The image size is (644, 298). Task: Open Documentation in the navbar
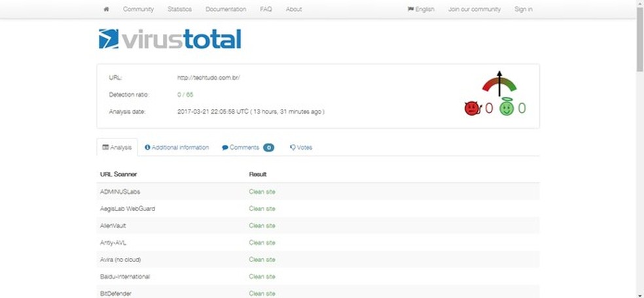click(226, 9)
